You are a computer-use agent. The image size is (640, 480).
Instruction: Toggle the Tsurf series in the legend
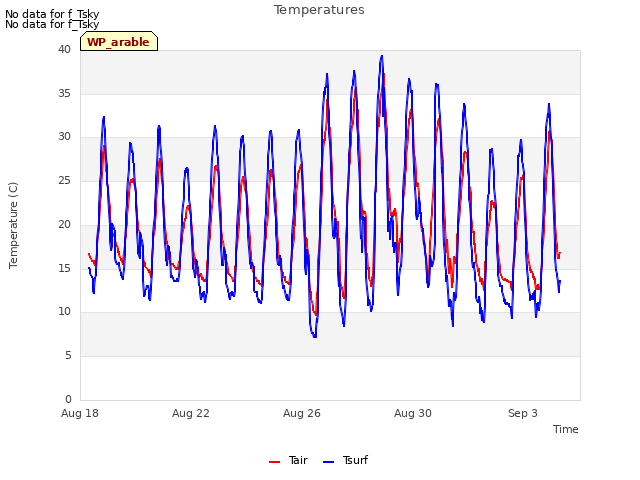[345, 460]
